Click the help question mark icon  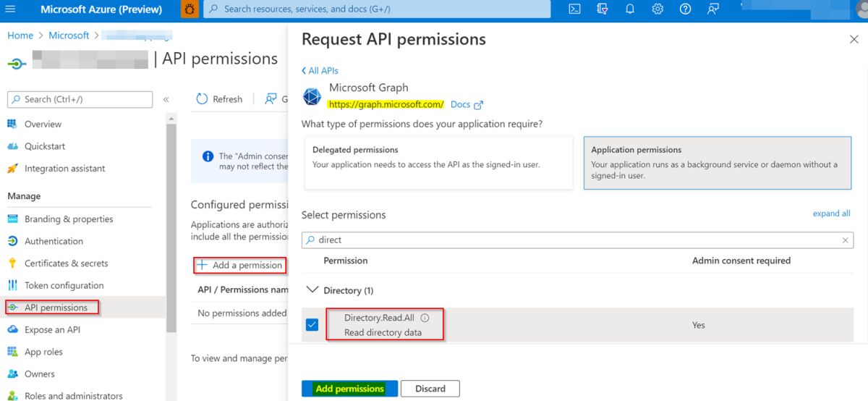coord(685,9)
